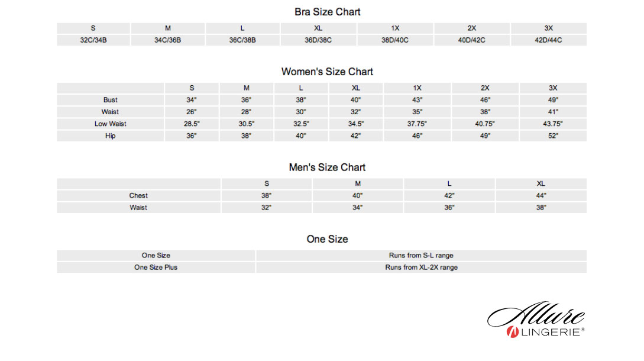The image size is (644, 361).
Task: Click the 52" hip measurement for 3X
Action: [x=553, y=136]
